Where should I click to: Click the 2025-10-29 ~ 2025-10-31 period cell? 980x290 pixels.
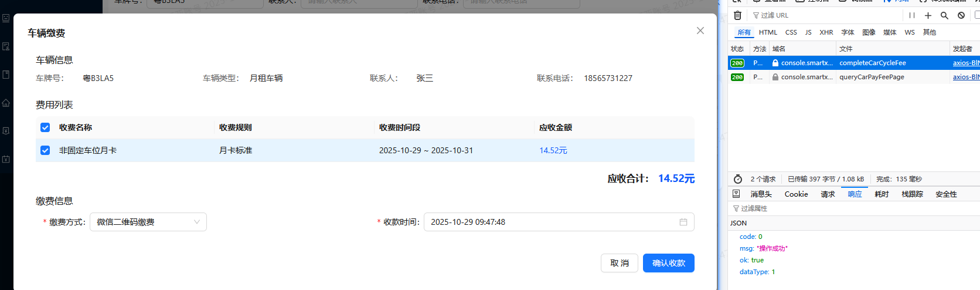point(426,150)
